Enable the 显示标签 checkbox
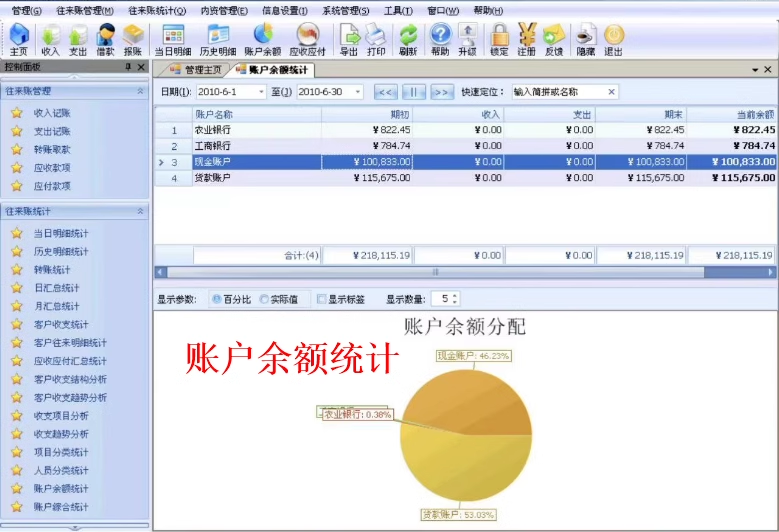779x532 pixels. pyautogui.click(x=321, y=299)
